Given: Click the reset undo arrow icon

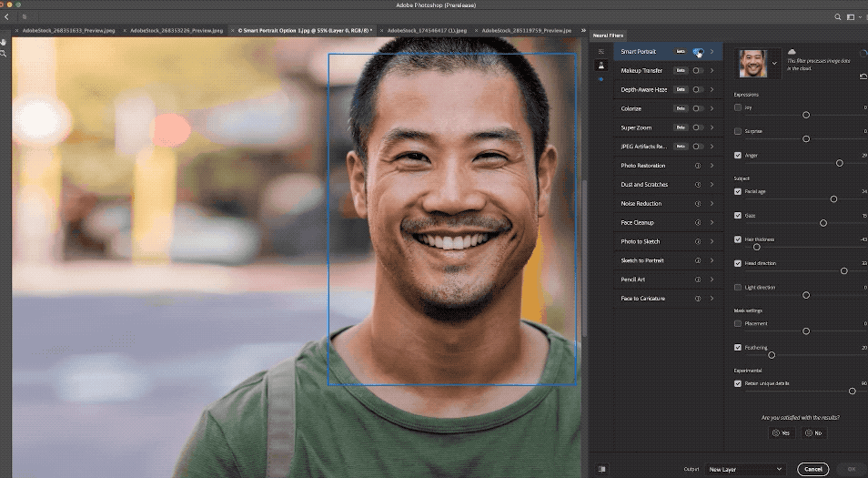Looking at the screenshot, I should click(x=863, y=77).
